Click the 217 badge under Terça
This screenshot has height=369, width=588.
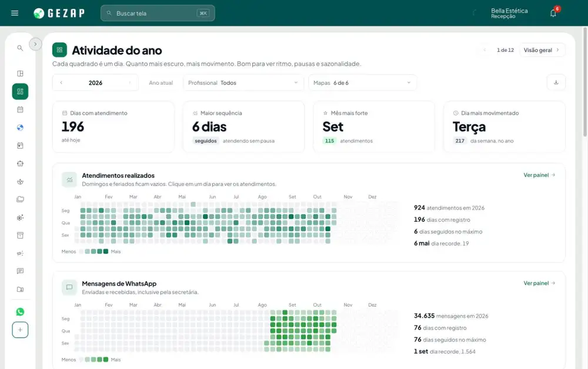(x=460, y=141)
